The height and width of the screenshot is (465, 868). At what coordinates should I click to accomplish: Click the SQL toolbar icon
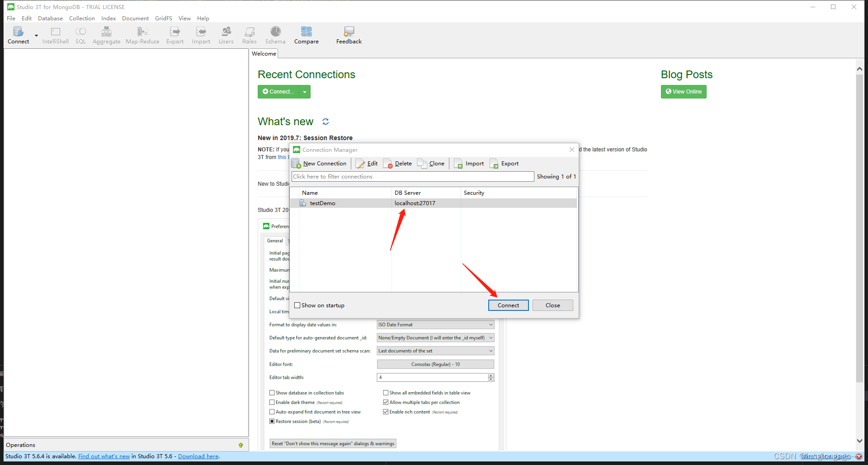(x=80, y=35)
